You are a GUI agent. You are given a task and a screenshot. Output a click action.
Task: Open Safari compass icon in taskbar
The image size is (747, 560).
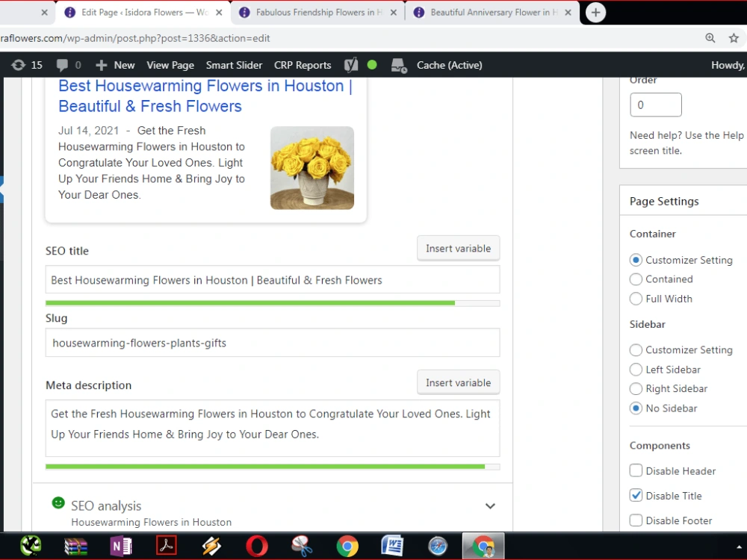pyautogui.click(x=437, y=547)
